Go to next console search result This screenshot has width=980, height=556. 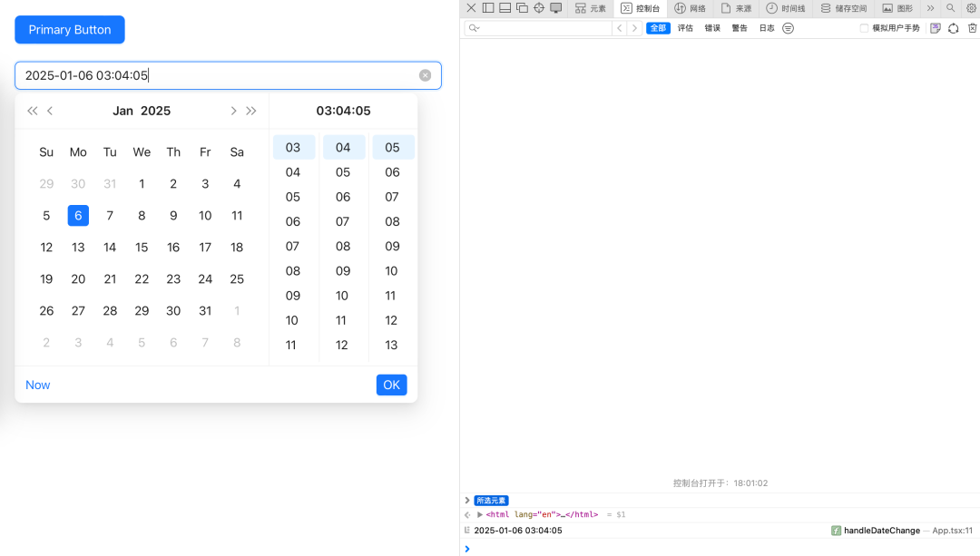[x=634, y=28]
